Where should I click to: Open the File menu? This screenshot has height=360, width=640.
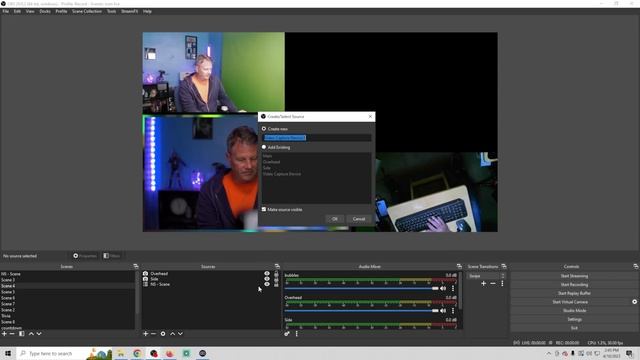(6, 11)
